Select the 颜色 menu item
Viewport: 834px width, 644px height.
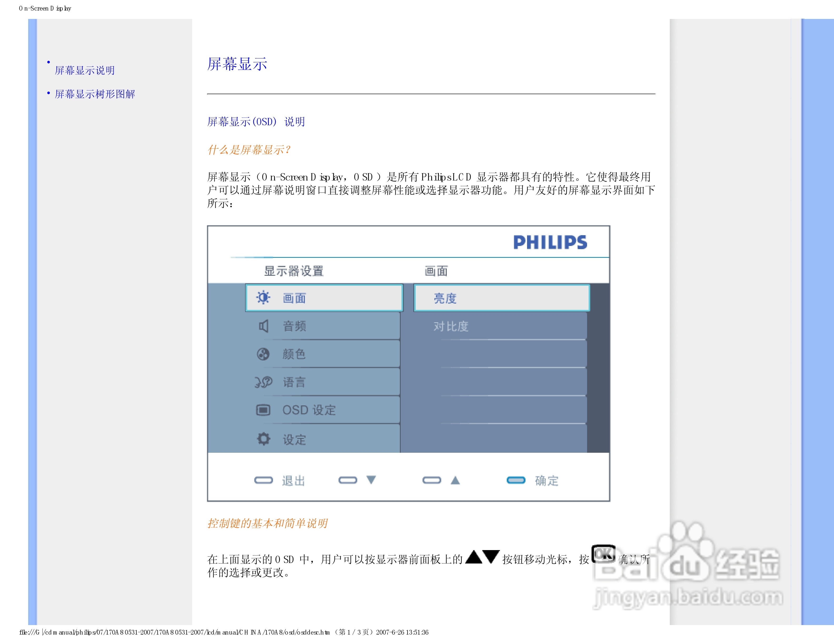point(324,354)
